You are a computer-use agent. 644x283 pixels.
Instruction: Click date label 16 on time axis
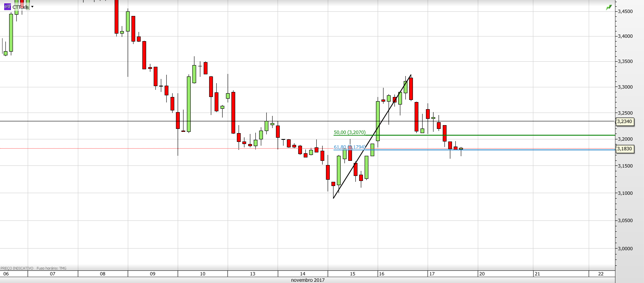click(381, 274)
